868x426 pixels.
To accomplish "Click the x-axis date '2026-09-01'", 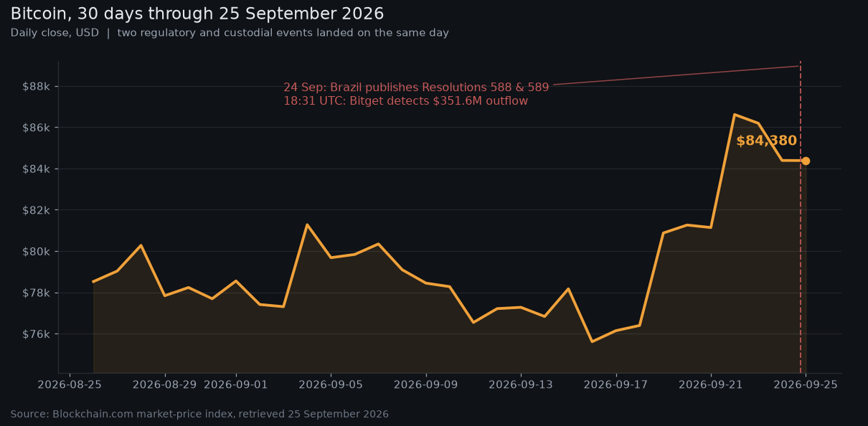I will click(236, 384).
